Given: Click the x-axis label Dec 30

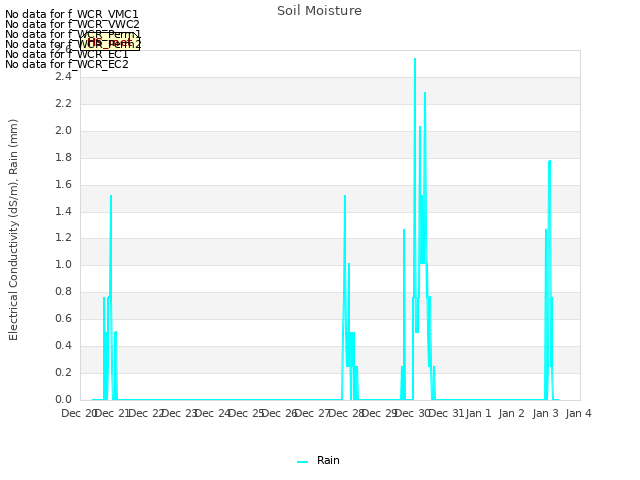Looking at the screenshot, I should tap(414, 413).
